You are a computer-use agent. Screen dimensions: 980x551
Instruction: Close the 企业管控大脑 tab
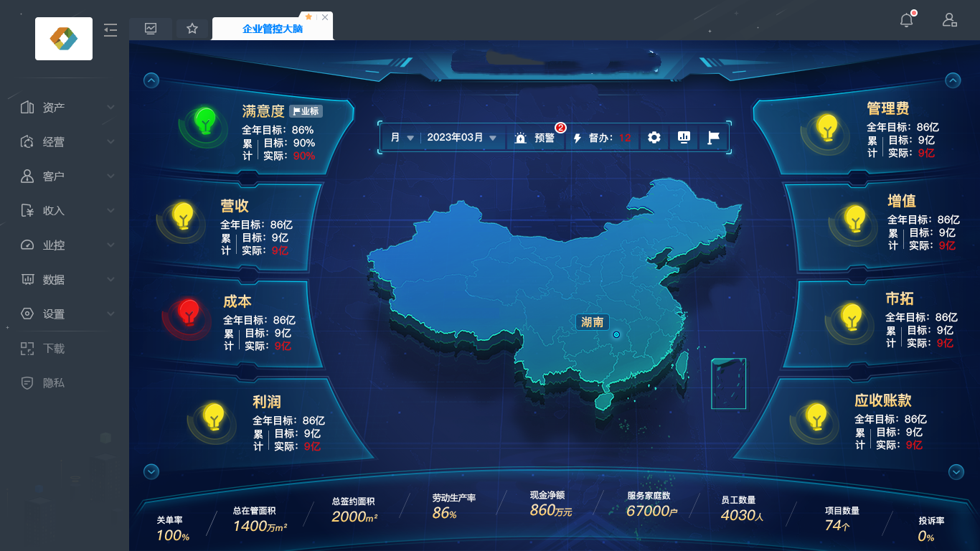325,17
